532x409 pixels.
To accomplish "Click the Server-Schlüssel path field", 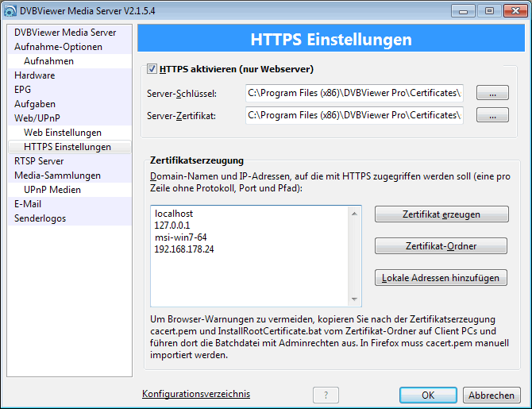I will coord(354,93).
